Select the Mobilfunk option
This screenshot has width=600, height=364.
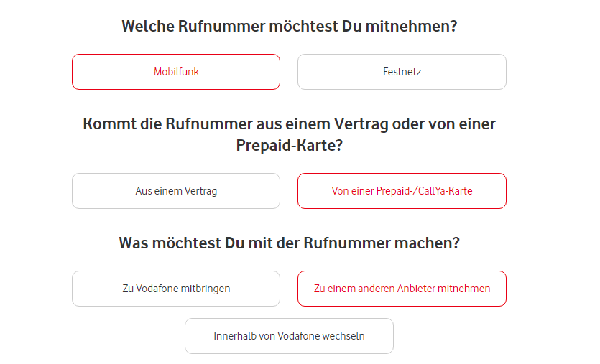[176, 72]
